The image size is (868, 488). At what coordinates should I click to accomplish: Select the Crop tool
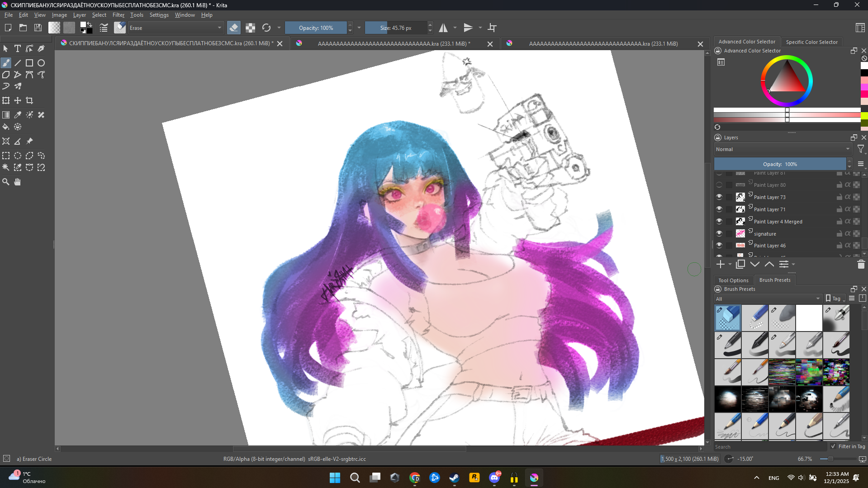29,100
